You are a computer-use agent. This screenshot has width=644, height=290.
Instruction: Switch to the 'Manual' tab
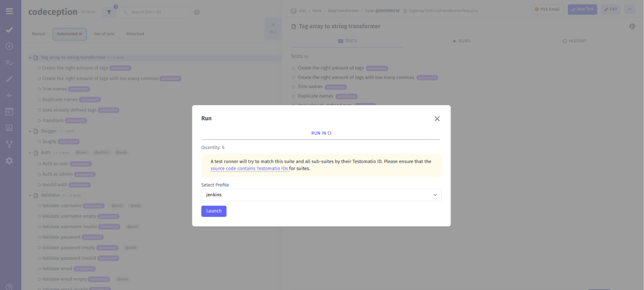(39, 33)
